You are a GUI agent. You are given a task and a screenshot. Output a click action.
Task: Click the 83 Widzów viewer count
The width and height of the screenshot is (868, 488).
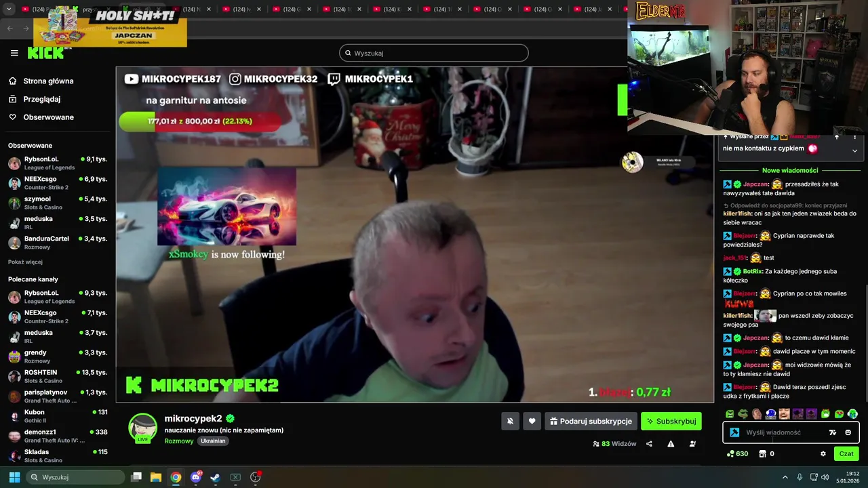pyautogui.click(x=614, y=444)
